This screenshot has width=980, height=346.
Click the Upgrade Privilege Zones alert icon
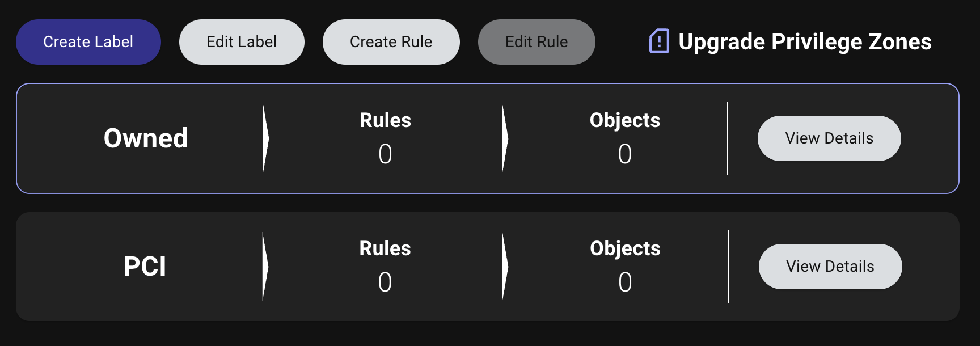tap(660, 41)
